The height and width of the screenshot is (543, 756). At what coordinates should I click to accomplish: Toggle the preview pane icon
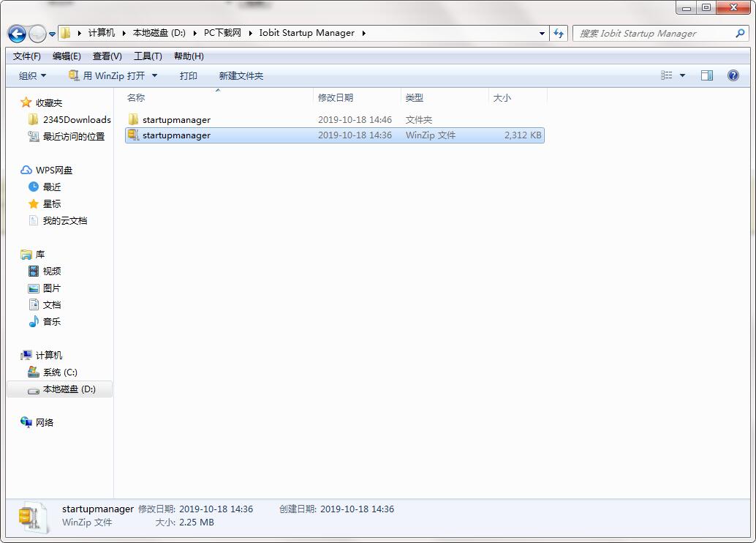click(x=707, y=75)
